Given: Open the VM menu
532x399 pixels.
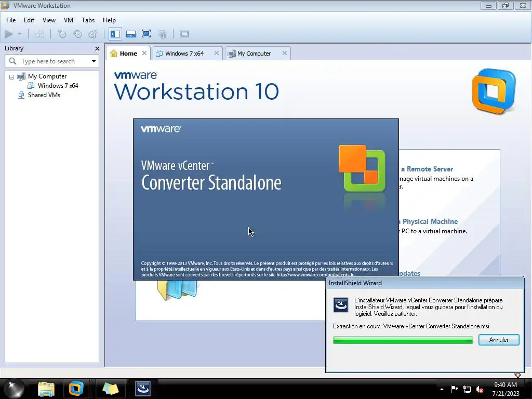Looking at the screenshot, I should [x=69, y=20].
